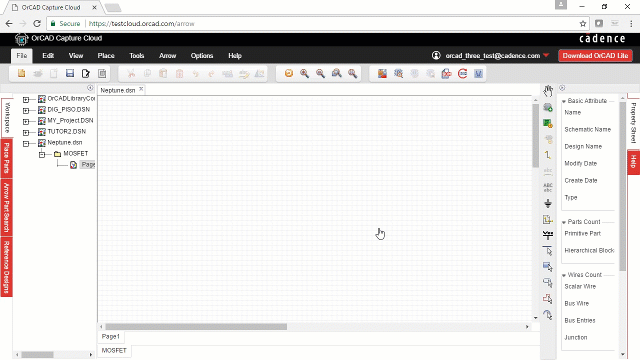Image resolution: width=640 pixels, height=360 pixels.
Task: Click the ABC place text tool
Action: click(548, 187)
